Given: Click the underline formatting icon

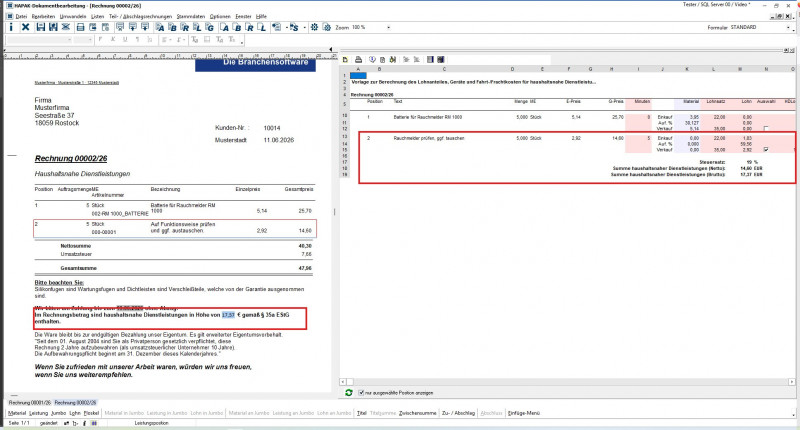Looking at the screenshot, I should click(x=125, y=39).
